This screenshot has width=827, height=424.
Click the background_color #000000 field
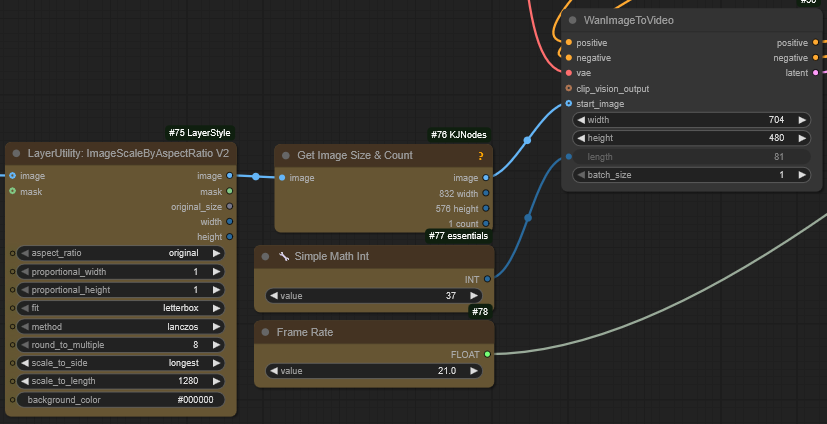120,400
